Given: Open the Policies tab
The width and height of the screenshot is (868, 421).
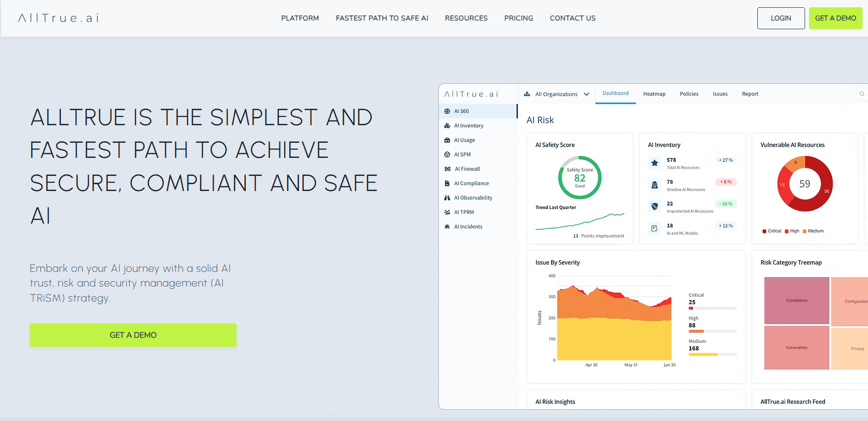Looking at the screenshot, I should click(x=689, y=94).
